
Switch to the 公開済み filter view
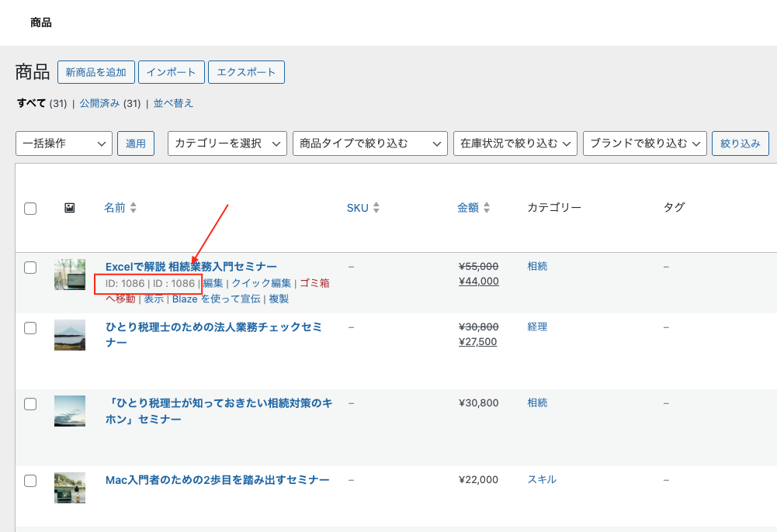[x=99, y=103]
